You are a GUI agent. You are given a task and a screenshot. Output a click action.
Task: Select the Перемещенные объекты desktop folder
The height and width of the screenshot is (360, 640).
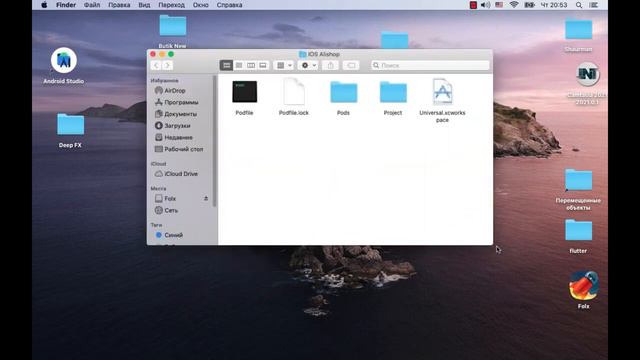coord(578,180)
